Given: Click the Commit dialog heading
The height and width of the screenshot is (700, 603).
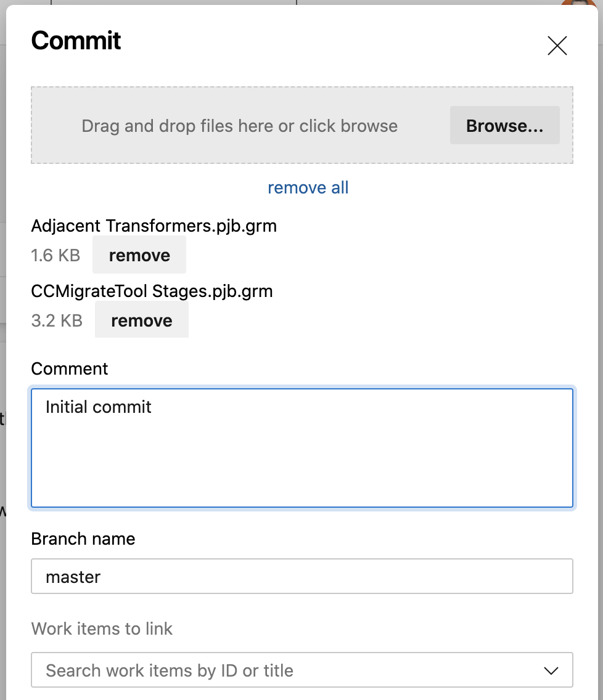Looking at the screenshot, I should point(76,41).
